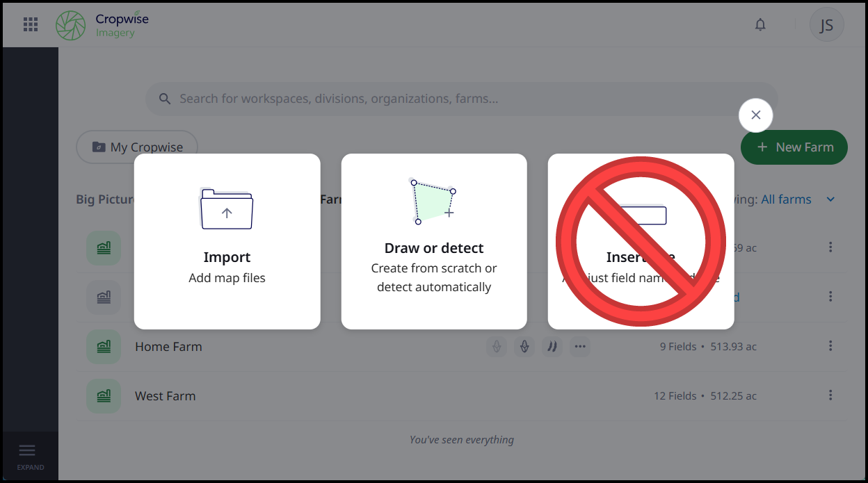Open the app grid waffle menu
Screen dimensions: 868x483
click(x=30, y=24)
